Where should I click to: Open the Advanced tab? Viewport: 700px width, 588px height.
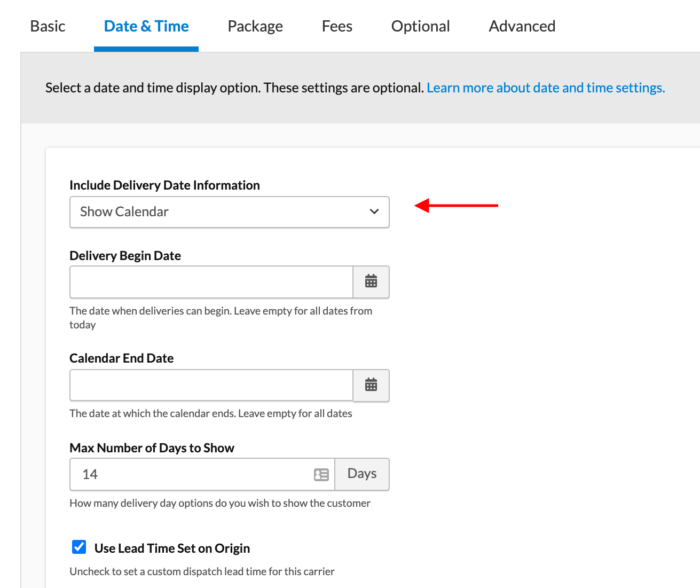pyautogui.click(x=522, y=26)
